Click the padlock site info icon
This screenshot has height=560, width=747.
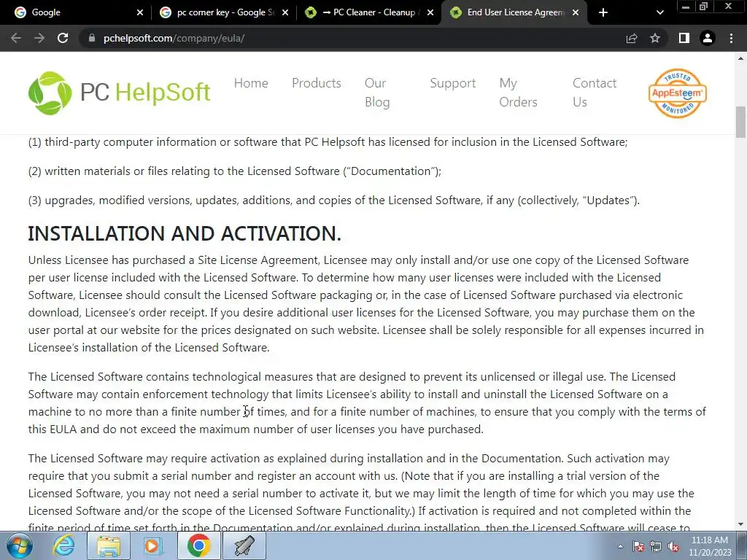pos(92,38)
